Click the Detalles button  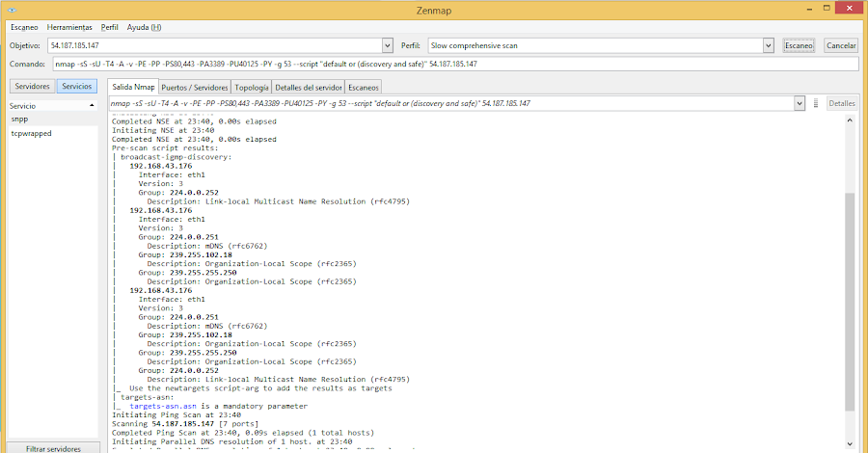coord(841,103)
